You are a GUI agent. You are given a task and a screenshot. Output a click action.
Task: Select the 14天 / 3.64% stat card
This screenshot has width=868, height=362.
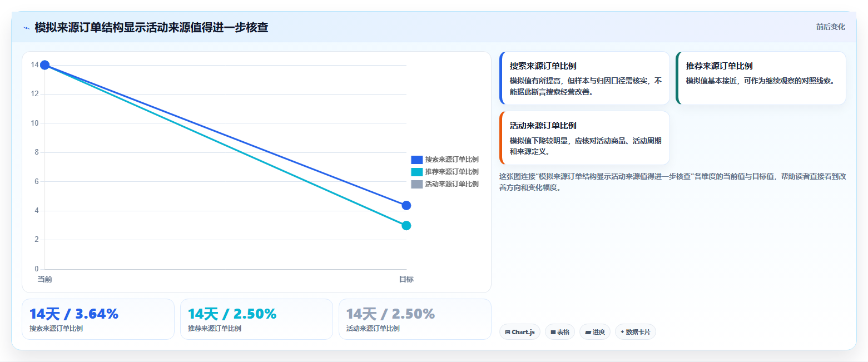click(98, 319)
